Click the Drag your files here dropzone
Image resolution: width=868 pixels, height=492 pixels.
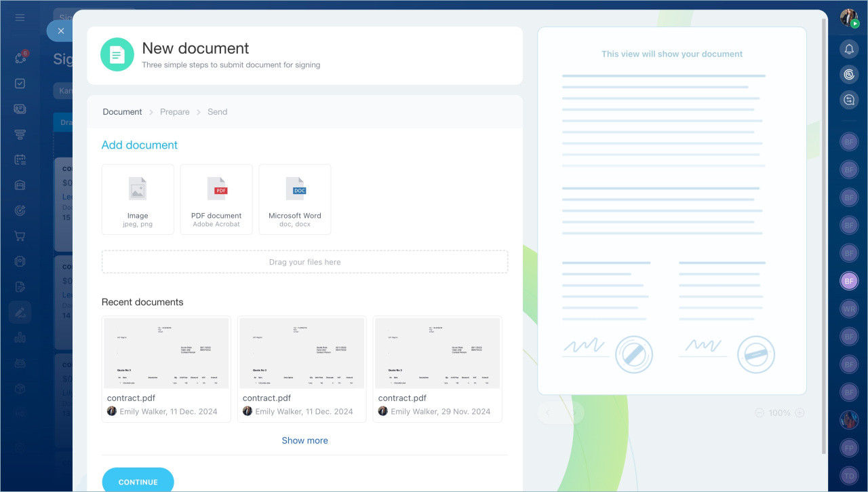click(304, 262)
